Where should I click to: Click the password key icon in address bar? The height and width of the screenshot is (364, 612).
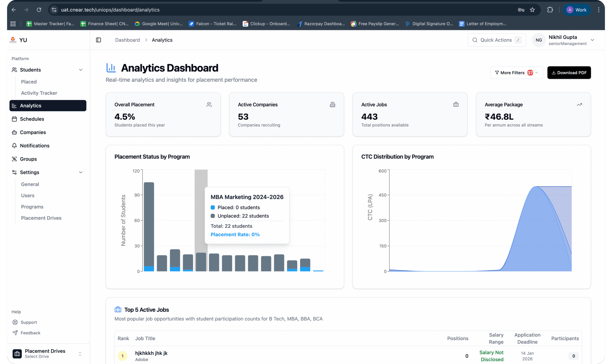point(521,10)
